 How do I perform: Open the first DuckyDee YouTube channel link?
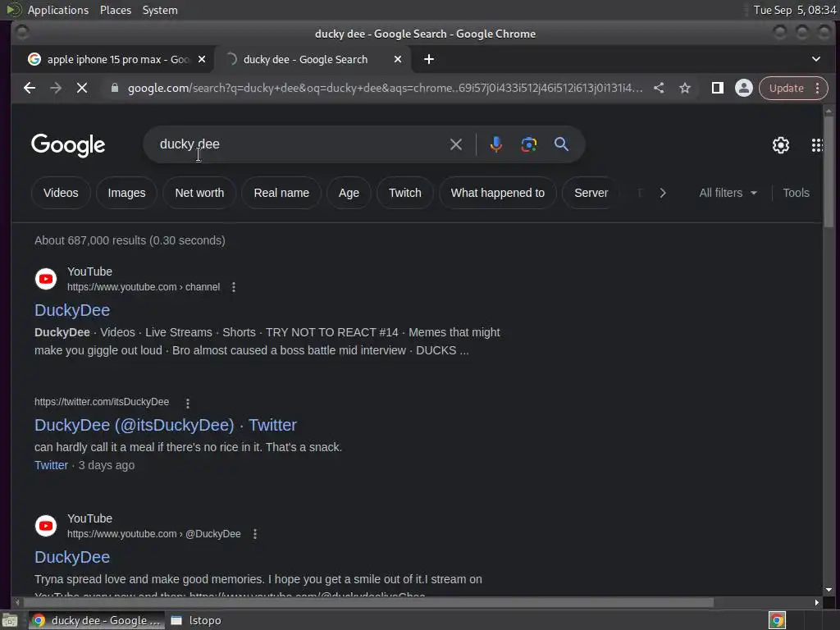click(72, 310)
